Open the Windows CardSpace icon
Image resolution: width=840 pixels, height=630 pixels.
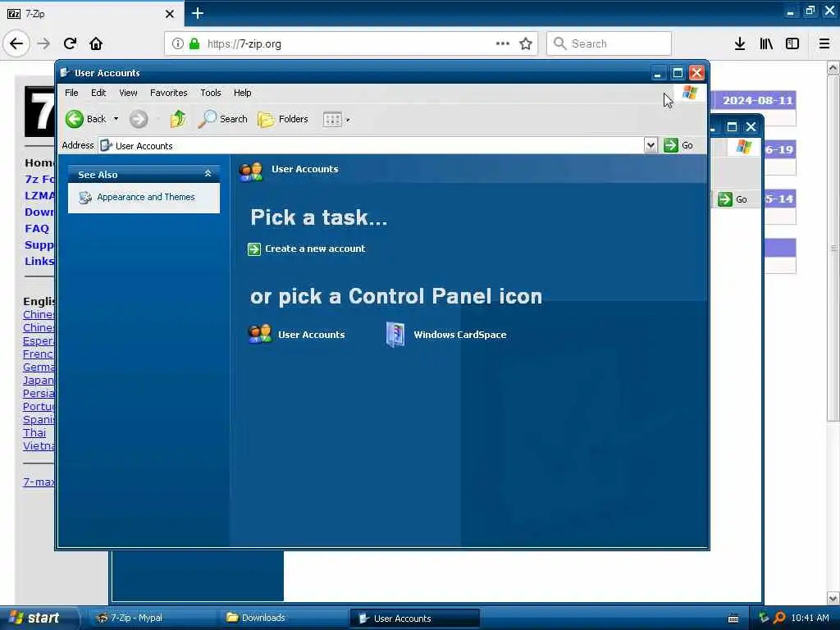(395, 335)
